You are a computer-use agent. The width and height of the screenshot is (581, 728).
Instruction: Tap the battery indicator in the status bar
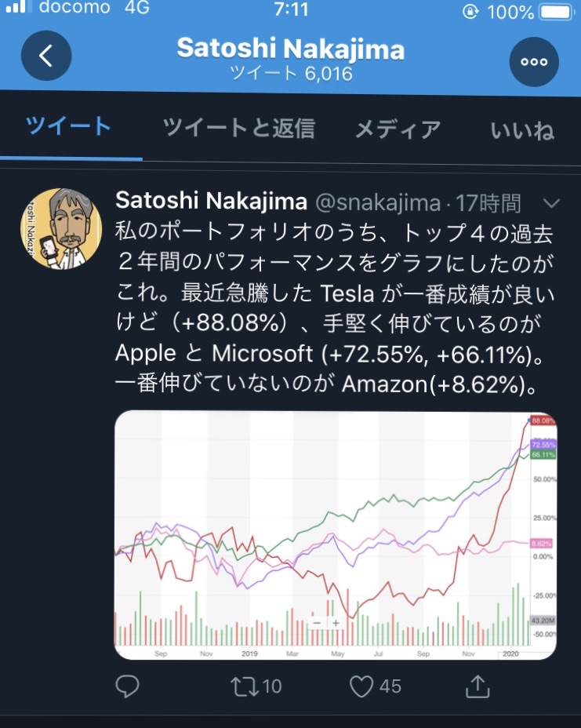[x=556, y=12]
